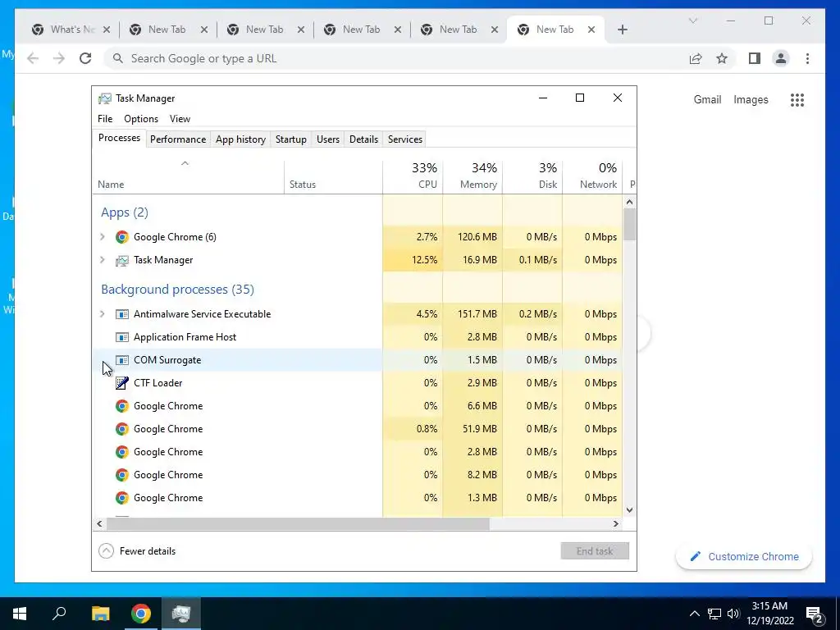Open the Gmail link
Image resolution: width=840 pixels, height=630 pixels.
(707, 99)
